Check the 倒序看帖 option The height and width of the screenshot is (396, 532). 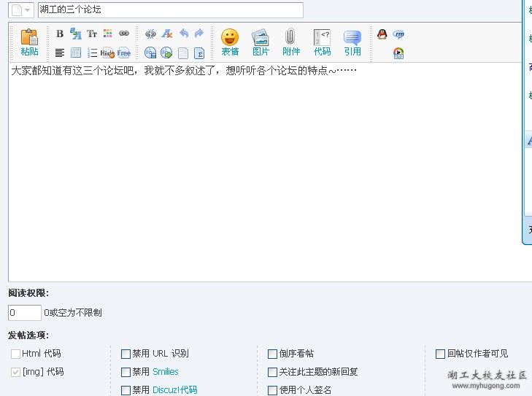point(272,354)
